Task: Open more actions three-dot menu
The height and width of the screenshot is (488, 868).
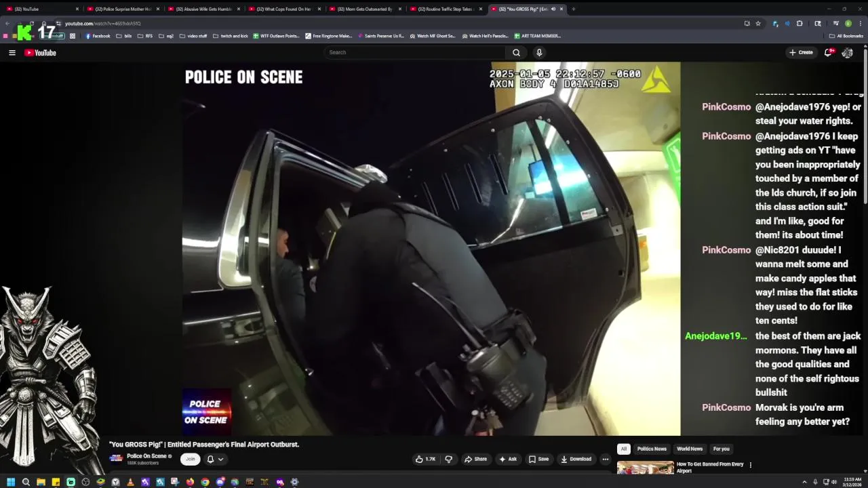Action: [x=606, y=459]
